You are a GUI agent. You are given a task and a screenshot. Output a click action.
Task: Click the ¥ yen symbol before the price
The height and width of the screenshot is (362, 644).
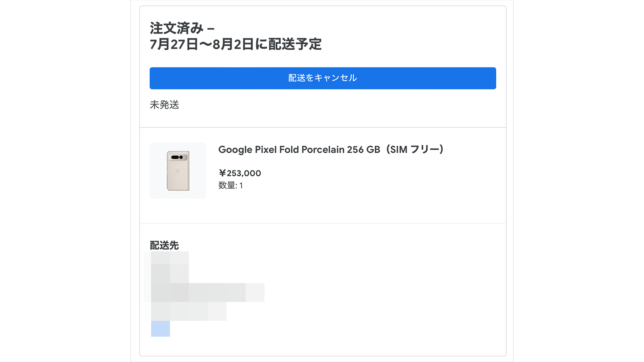coord(222,173)
